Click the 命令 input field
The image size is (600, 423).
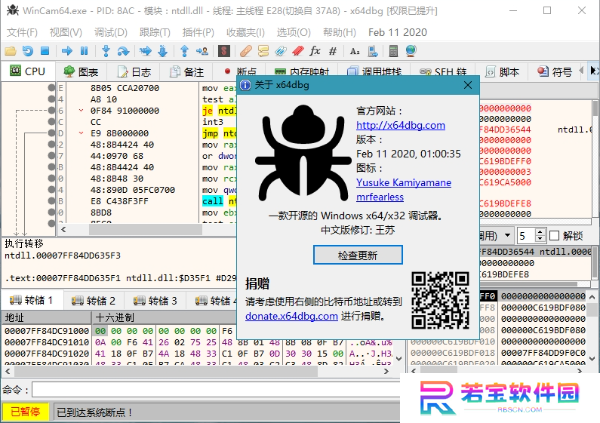click(x=216, y=390)
